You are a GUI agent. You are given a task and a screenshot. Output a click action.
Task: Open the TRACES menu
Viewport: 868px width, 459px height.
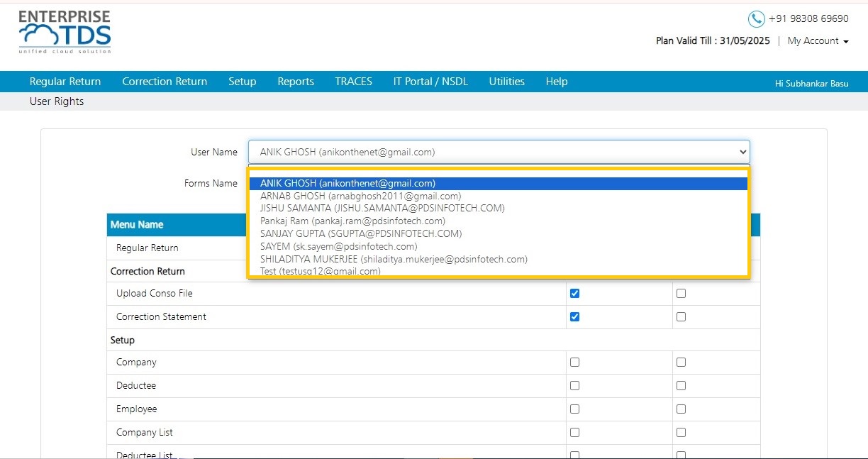click(353, 82)
